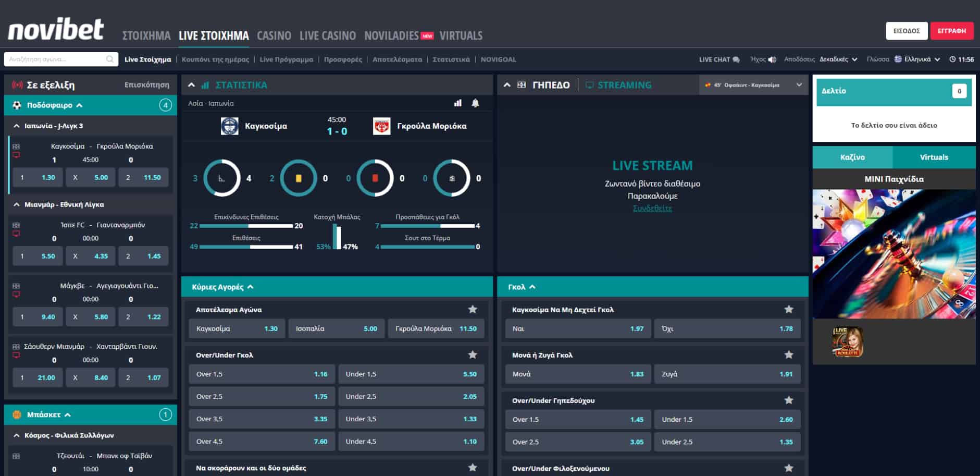The image size is (980, 476).
Task: Click the yellow card stat icon
Action: 299,178
